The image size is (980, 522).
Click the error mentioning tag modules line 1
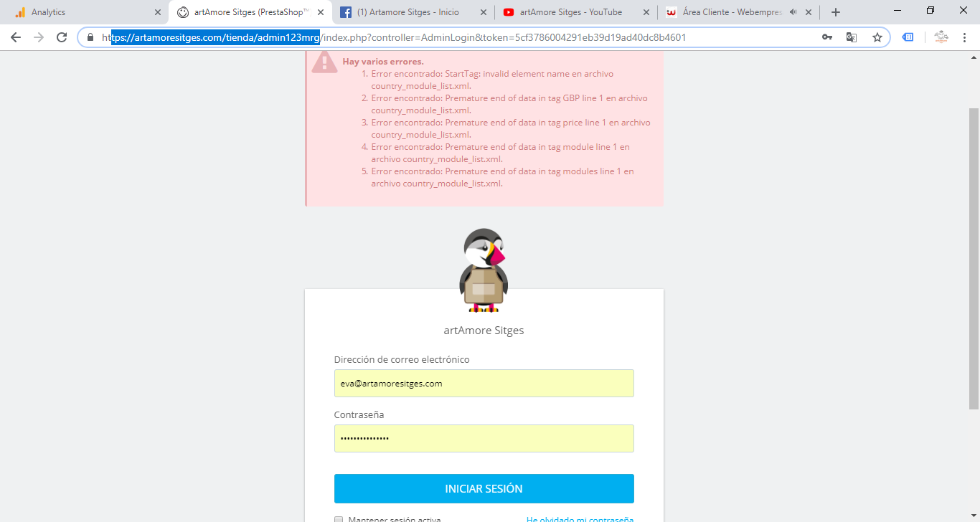click(502, 177)
